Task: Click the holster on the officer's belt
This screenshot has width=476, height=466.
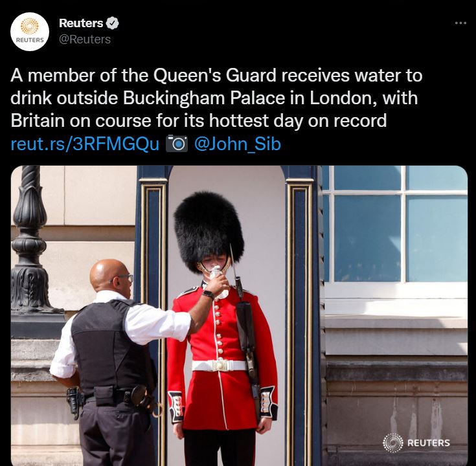Action: [73, 401]
